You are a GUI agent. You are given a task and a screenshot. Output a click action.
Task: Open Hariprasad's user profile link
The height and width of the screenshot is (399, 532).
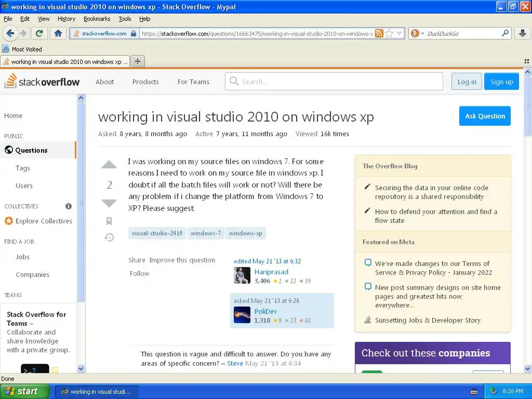click(271, 272)
